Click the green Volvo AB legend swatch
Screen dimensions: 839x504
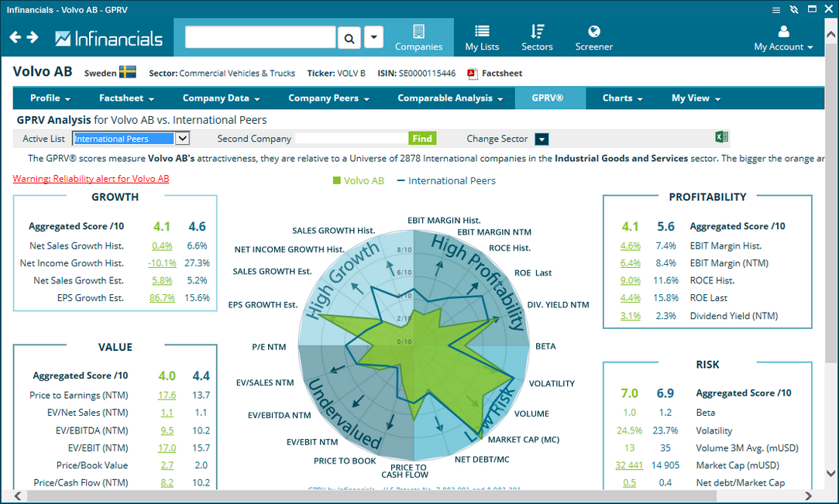[x=336, y=180]
